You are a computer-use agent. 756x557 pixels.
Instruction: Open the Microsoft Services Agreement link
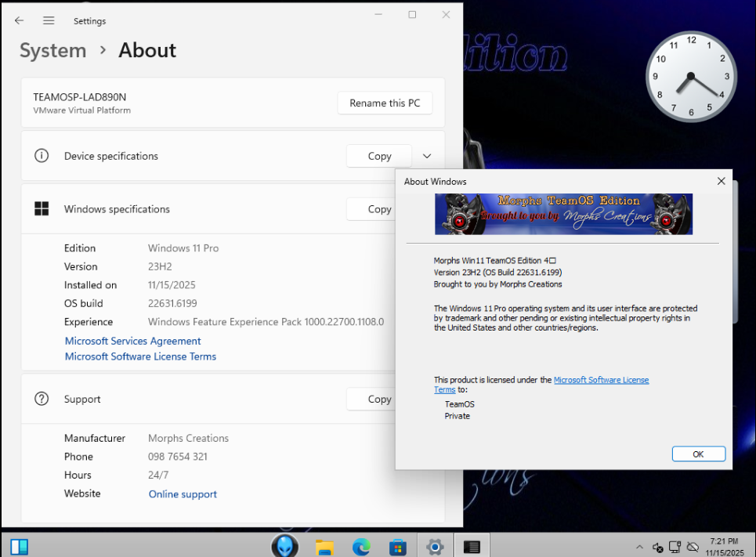[133, 341]
